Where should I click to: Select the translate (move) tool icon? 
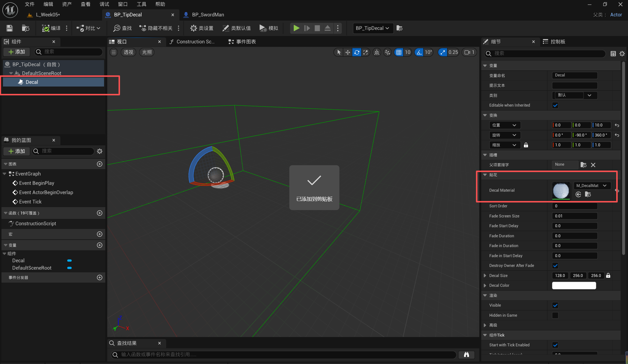click(347, 52)
